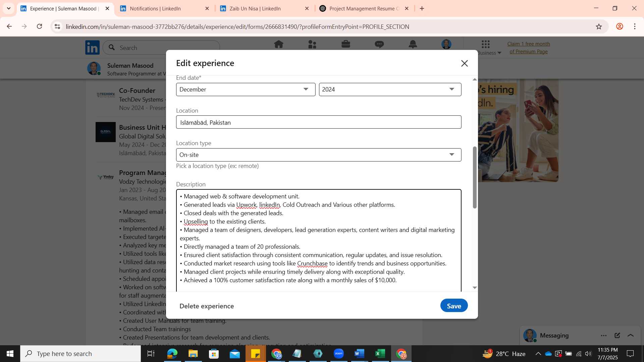The height and width of the screenshot is (362, 644).
Task: Close the Notifications | LinkedIn tab
Action: coord(207,8)
